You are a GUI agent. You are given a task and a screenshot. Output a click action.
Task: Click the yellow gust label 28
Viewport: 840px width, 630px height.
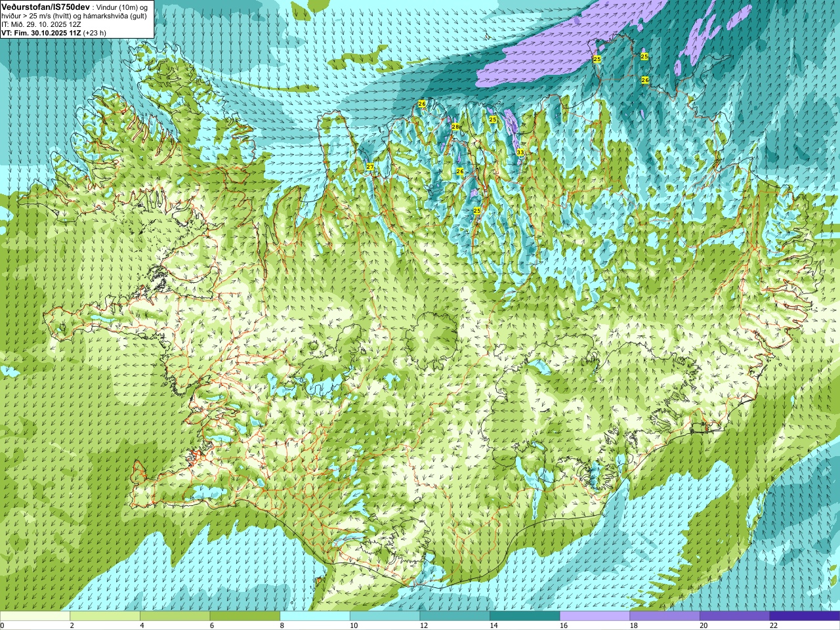pyautogui.click(x=455, y=127)
